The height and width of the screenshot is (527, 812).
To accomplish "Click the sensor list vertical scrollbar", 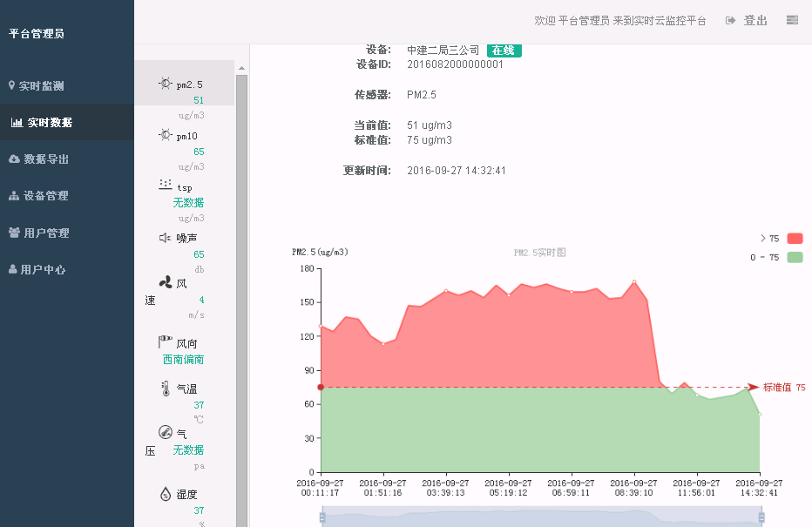I will tap(242, 261).
